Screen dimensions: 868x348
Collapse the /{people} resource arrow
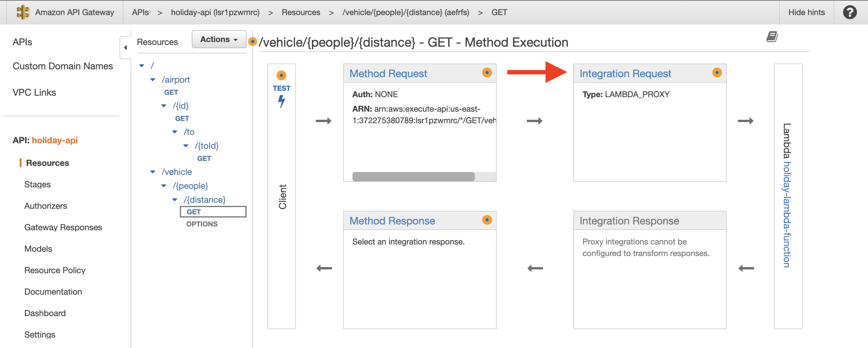point(164,186)
